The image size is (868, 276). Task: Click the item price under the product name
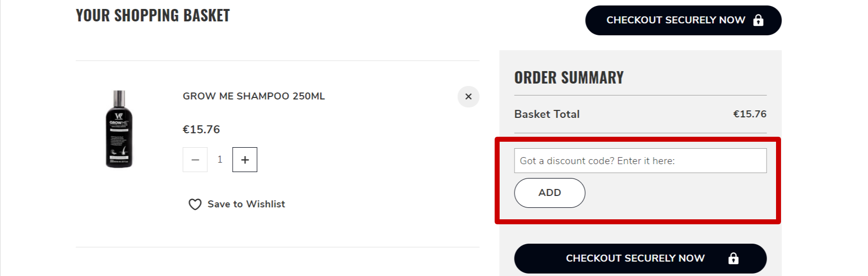(x=201, y=130)
